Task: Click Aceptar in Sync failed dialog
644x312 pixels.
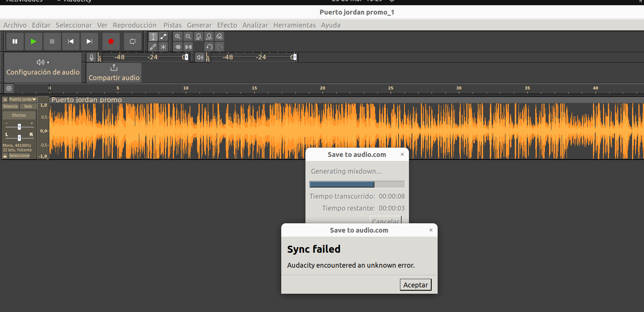Action: tap(416, 285)
